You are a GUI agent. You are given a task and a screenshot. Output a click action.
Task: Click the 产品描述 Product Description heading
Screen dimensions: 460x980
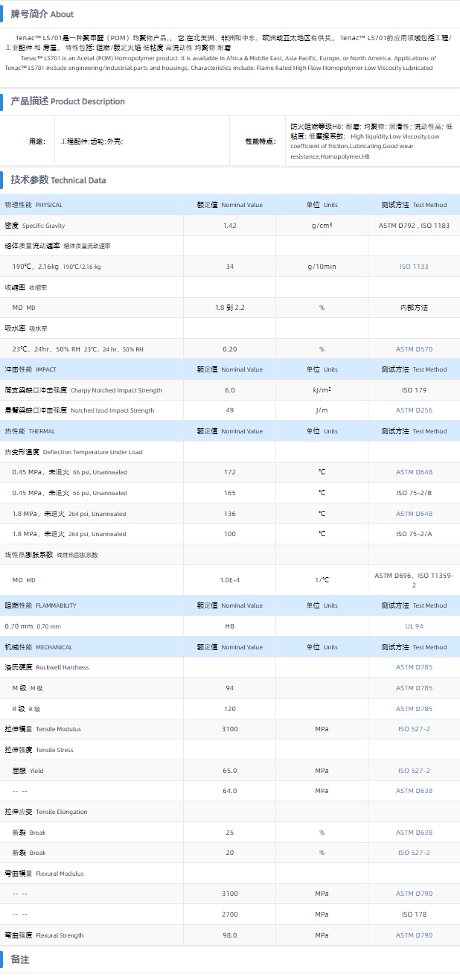68,101
